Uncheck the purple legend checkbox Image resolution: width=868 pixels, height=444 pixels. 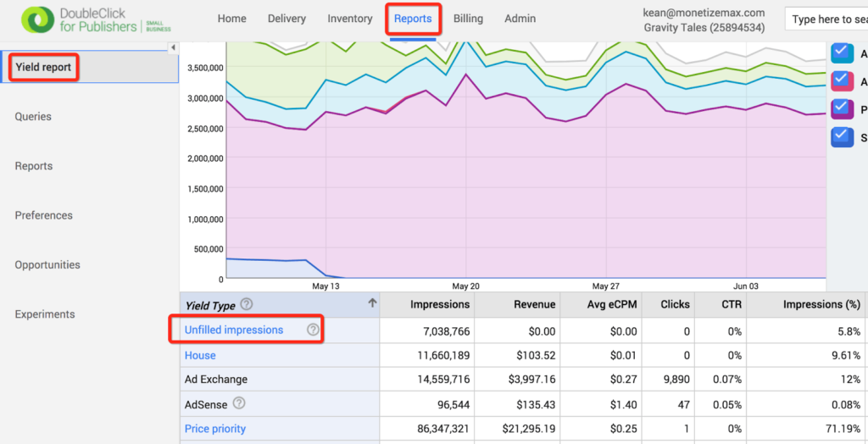[842, 108]
